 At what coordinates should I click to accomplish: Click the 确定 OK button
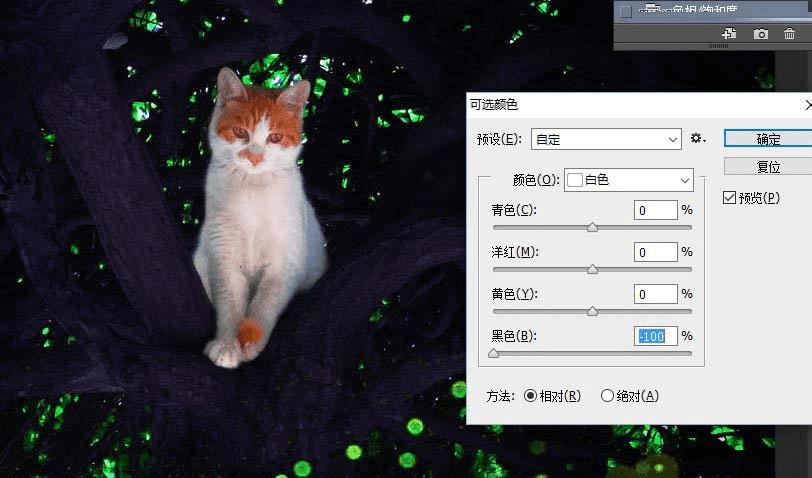click(x=768, y=139)
